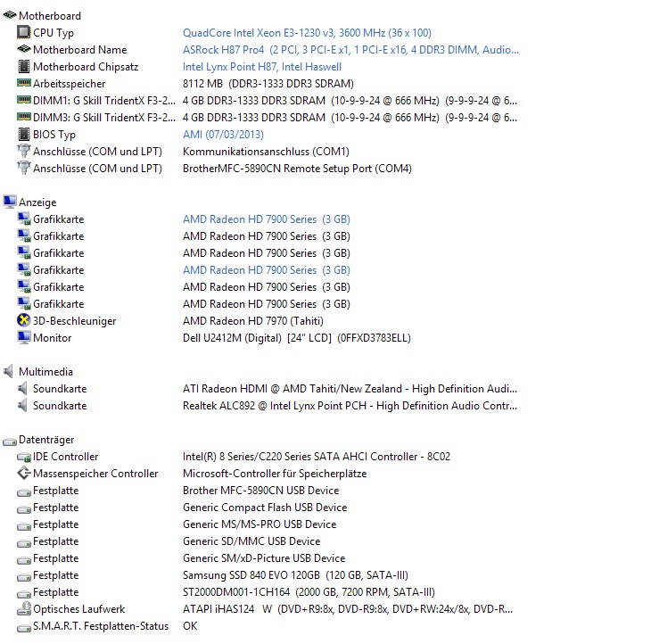Click the port icon of BrotherMFC-5890CN COM4 row

point(23,168)
